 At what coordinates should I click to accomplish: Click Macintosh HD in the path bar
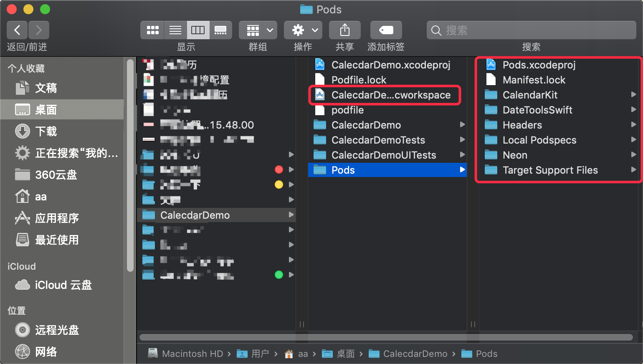pyautogui.click(x=185, y=354)
